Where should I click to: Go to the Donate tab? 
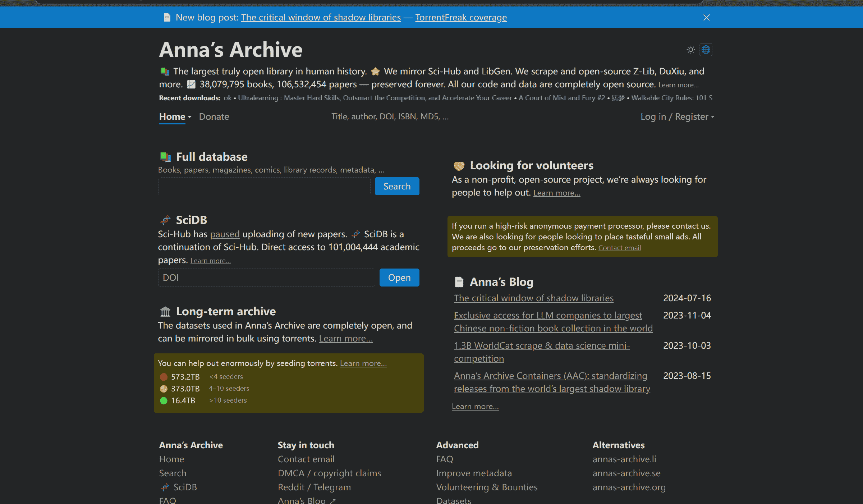tap(214, 117)
